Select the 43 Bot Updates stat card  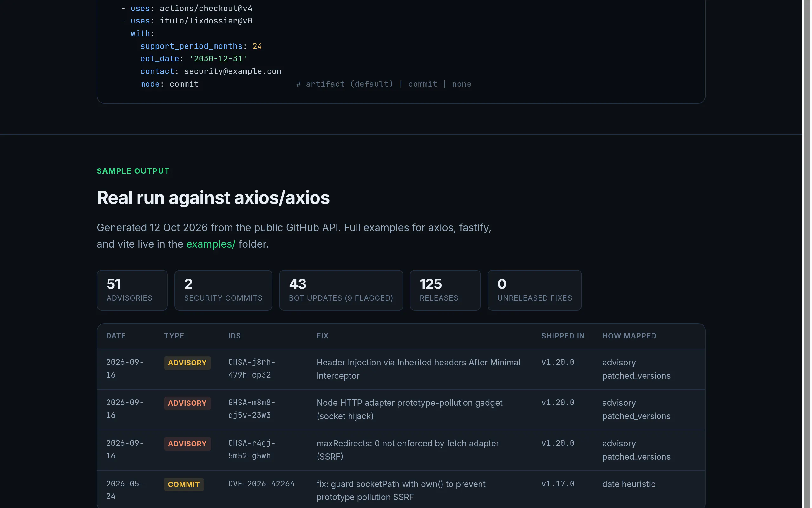pyautogui.click(x=341, y=290)
